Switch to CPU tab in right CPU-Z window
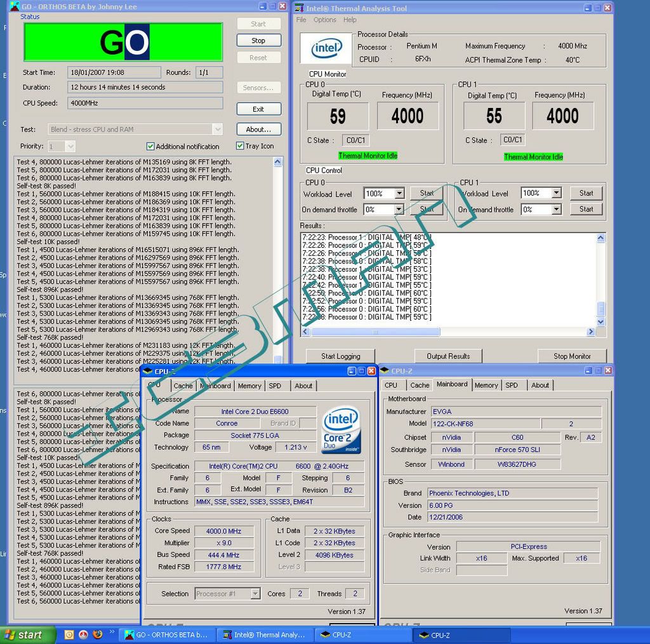 tap(391, 386)
